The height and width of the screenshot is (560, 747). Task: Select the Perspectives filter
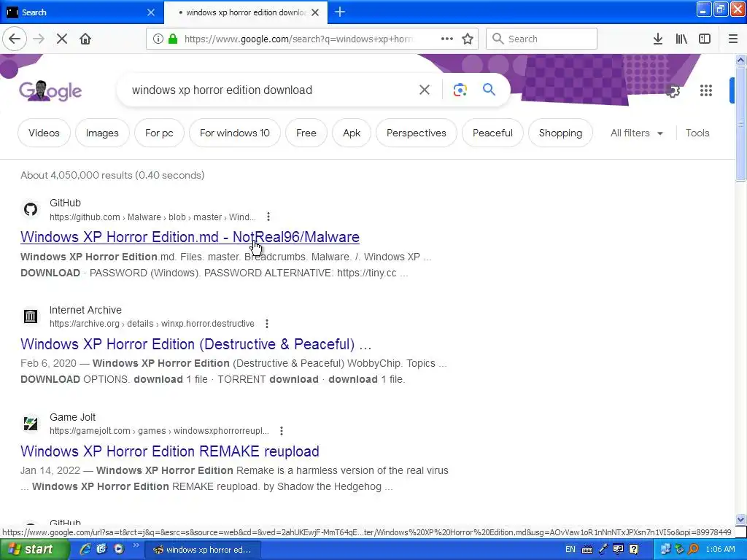coord(417,133)
